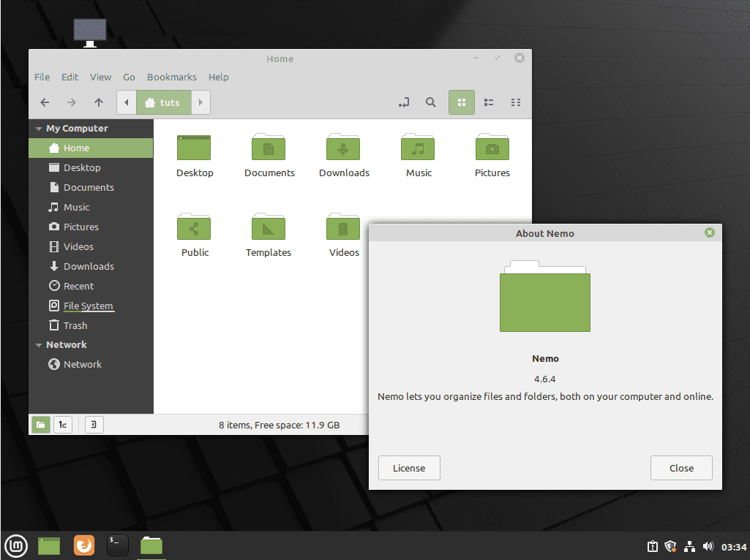Image resolution: width=750 pixels, height=560 pixels.
Task: Switch to the toggle location entry bar
Action: (x=404, y=102)
